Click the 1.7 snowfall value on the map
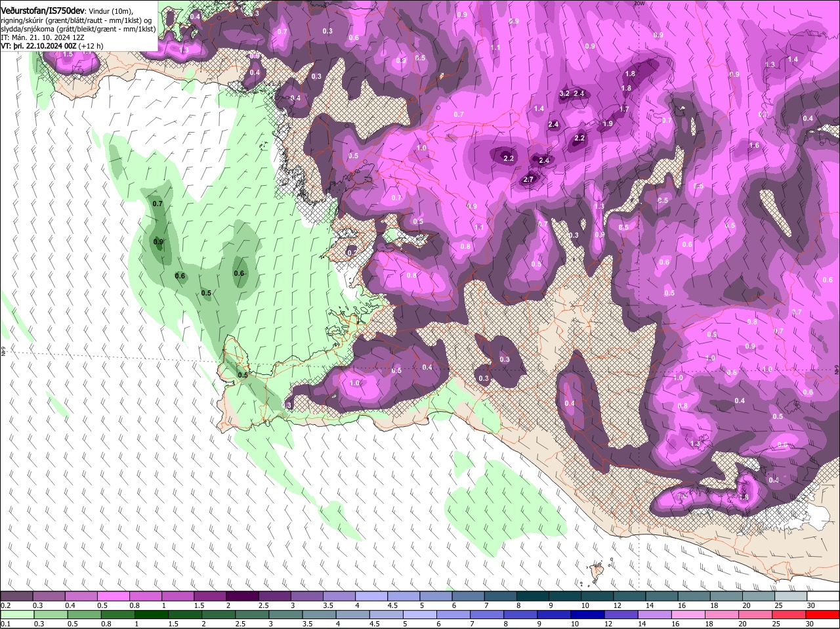 pyautogui.click(x=624, y=110)
